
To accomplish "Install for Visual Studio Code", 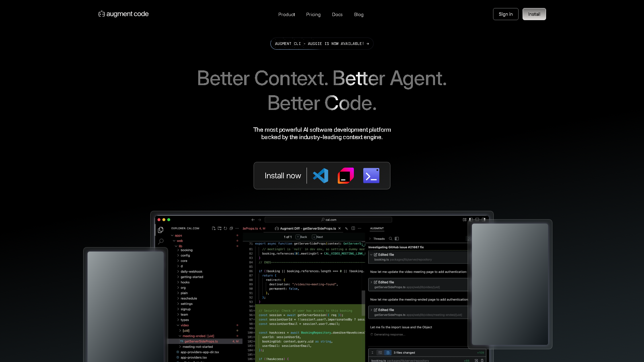I will [x=320, y=176].
